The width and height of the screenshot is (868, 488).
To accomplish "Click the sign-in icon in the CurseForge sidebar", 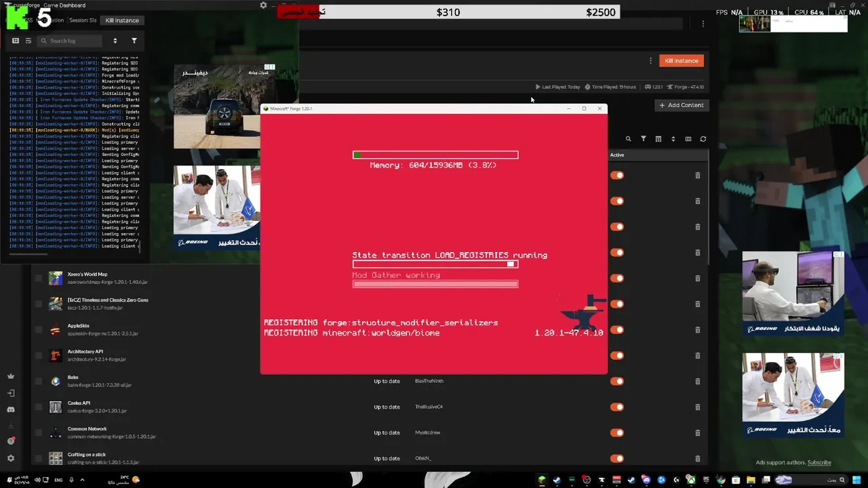I will coord(11,393).
